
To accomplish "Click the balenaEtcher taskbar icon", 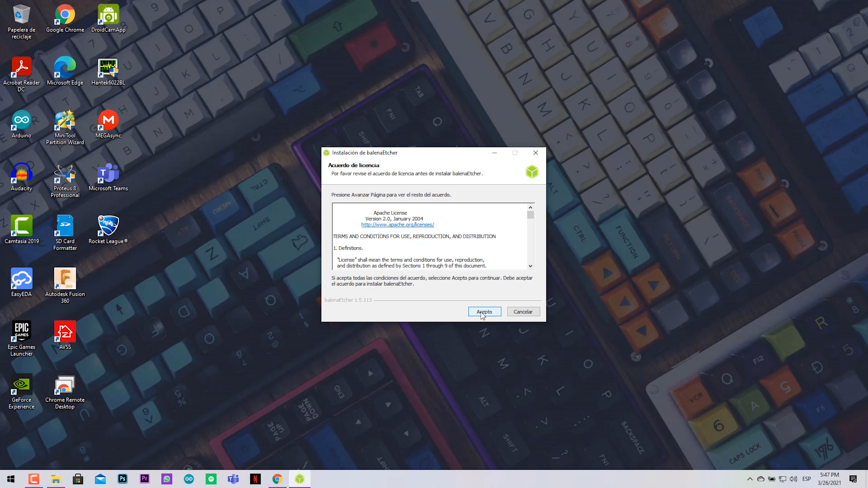I will (x=299, y=479).
